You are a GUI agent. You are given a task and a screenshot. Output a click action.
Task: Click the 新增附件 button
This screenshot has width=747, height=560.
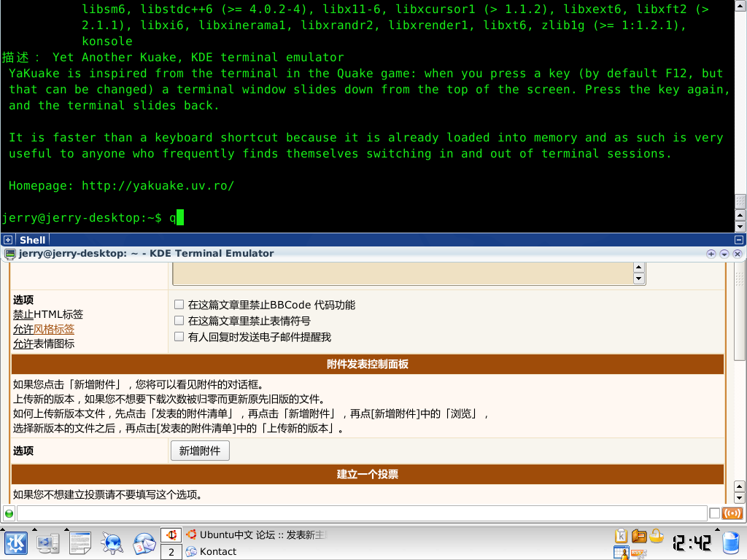pos(200,451)
